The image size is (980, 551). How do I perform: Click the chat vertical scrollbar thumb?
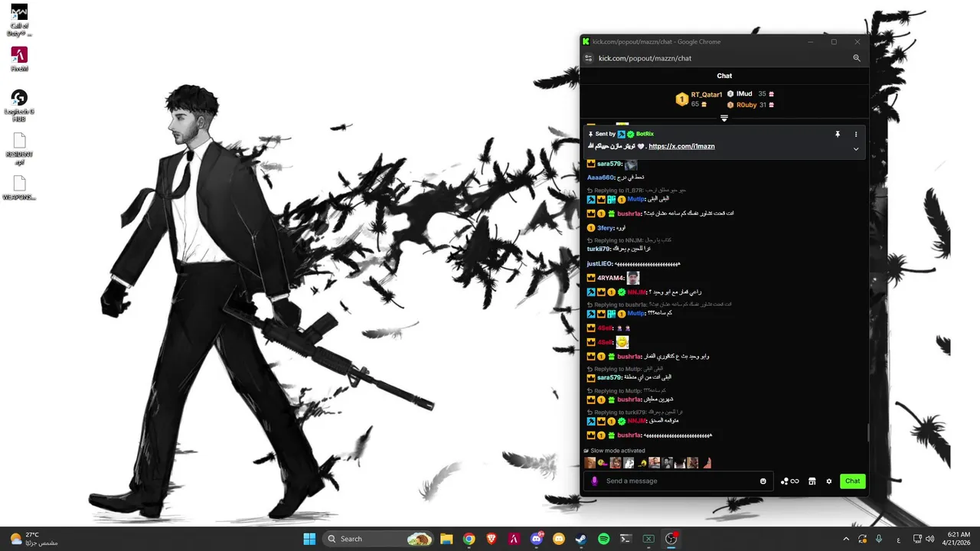[867, 433]
